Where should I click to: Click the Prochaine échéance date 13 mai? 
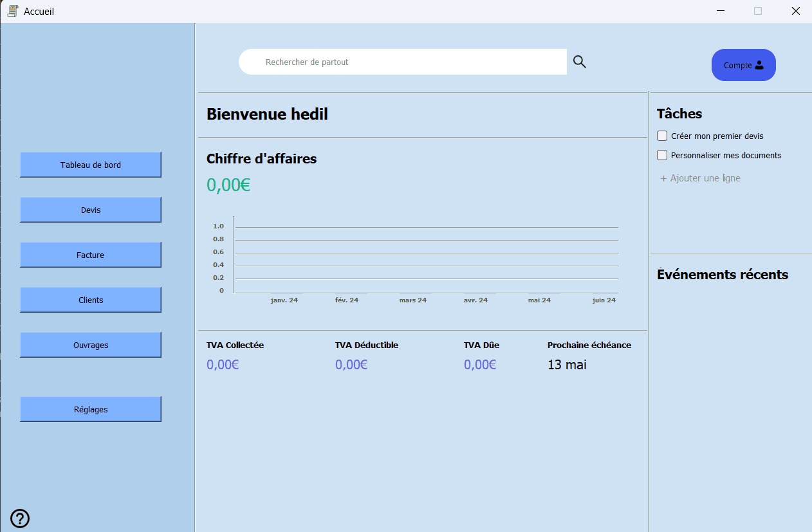point(567,364)
